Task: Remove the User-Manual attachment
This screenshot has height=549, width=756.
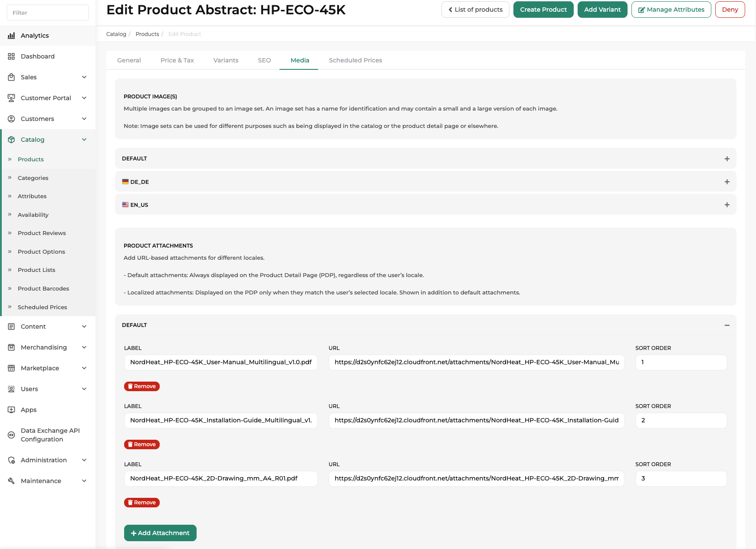Action: 141,386
